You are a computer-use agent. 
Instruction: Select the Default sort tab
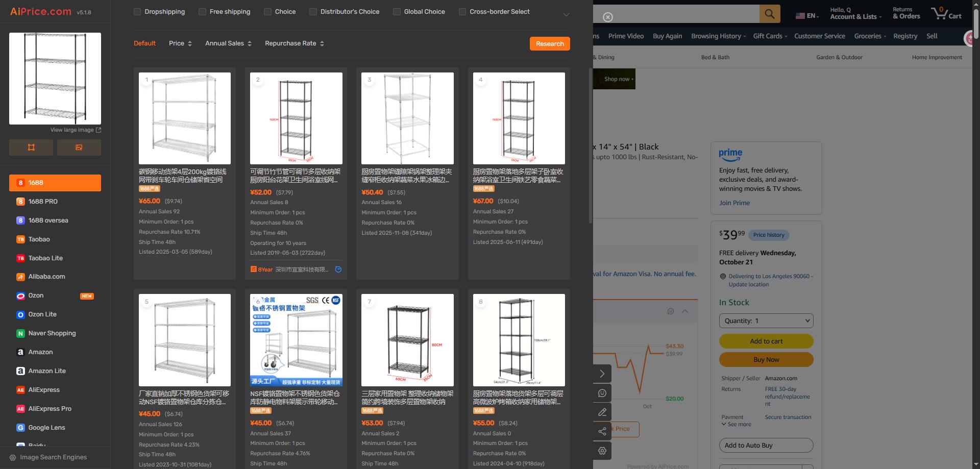144,43
